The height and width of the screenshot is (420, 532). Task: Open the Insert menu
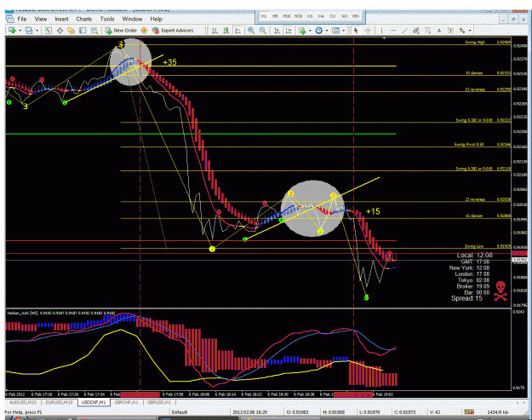click(x=61, y=19)
